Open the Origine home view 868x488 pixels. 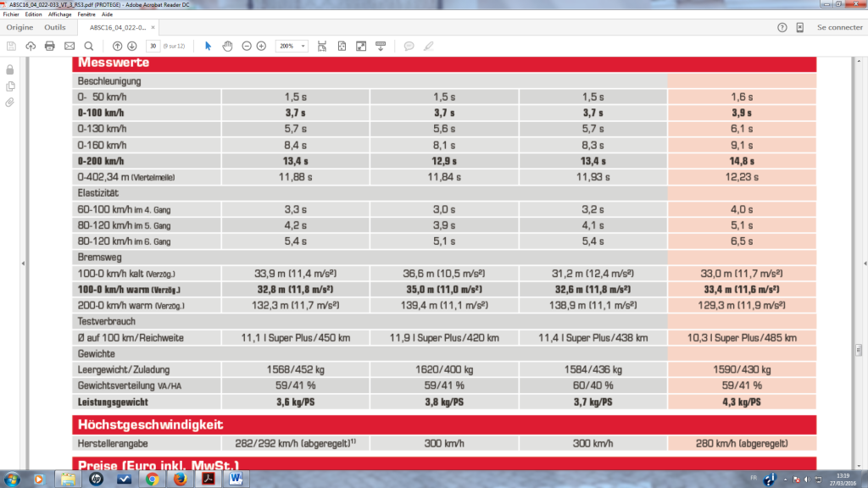tap(19, 27)
